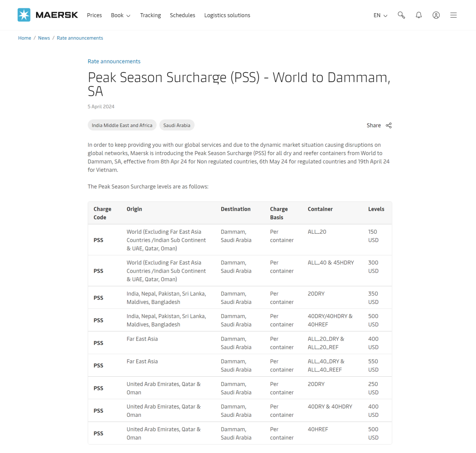Click the ALL_40 & 45HDRY cell
The height and width of the screenshot is (453, 476).
pos(331,262)
